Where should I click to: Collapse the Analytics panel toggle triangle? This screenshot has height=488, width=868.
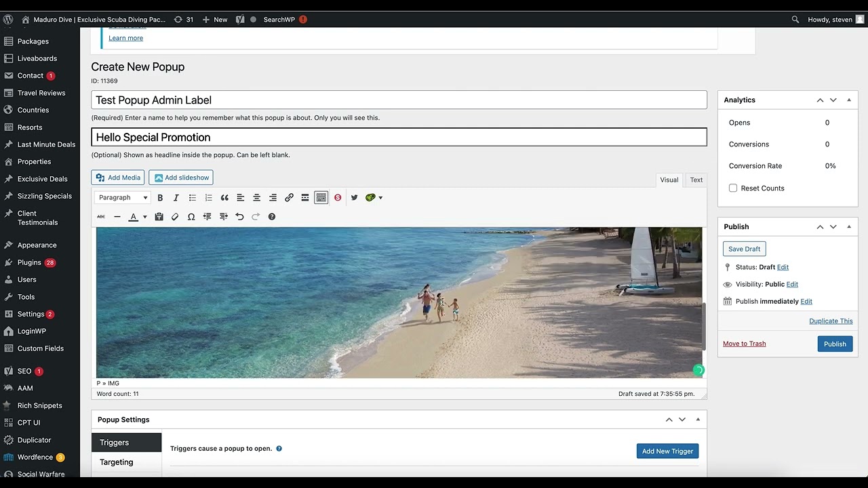point(849,100)
